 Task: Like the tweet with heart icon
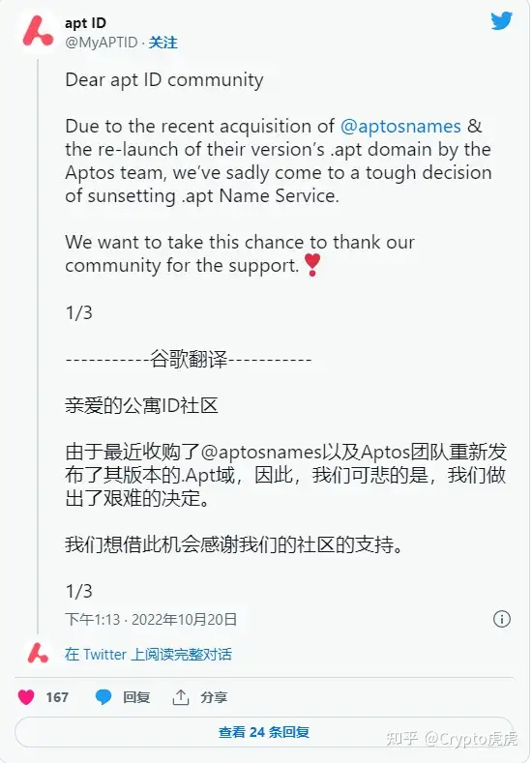(x=26, y=697)
